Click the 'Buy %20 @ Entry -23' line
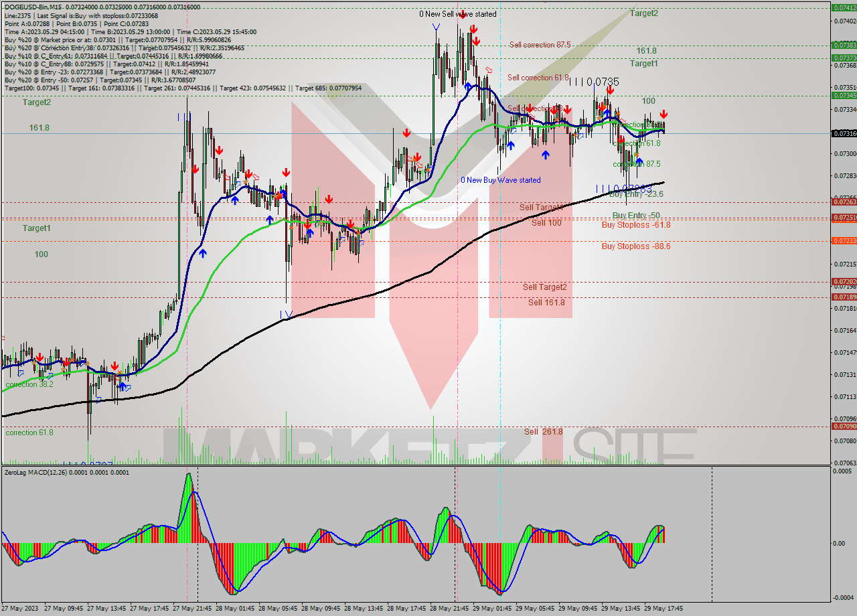This screenshot has height=616, width=857. pyautogui.click(x=110, y=72)
